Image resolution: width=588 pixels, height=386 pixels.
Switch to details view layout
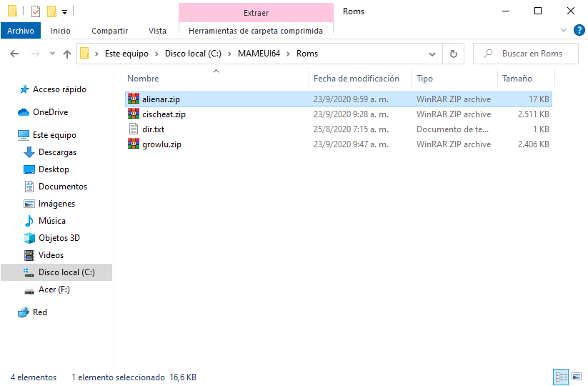tap(561, 377)
